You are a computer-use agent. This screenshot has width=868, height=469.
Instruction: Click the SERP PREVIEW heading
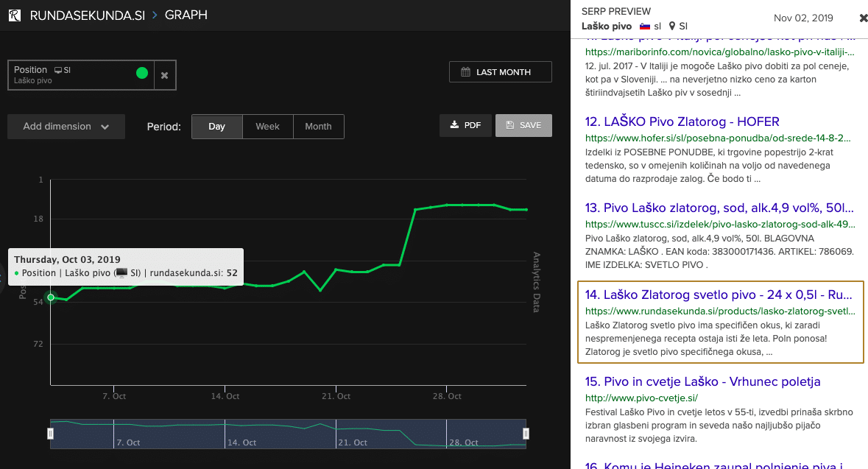point(616,11)
